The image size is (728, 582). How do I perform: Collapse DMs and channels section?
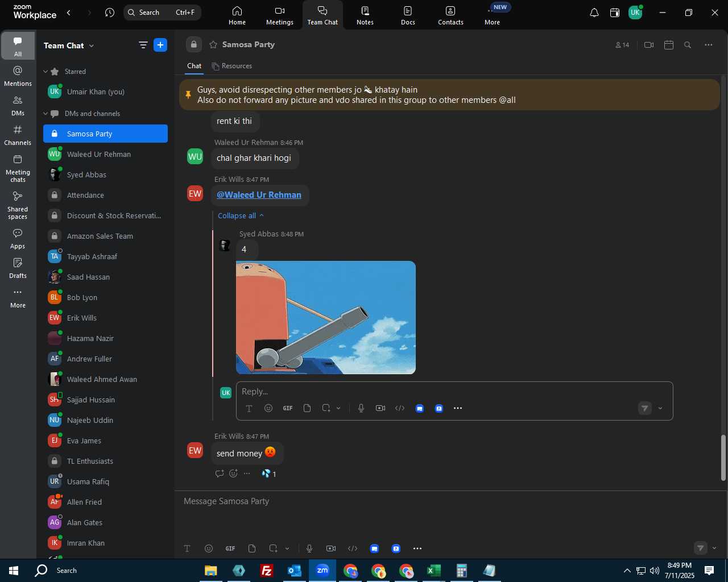tap(46, 114)
